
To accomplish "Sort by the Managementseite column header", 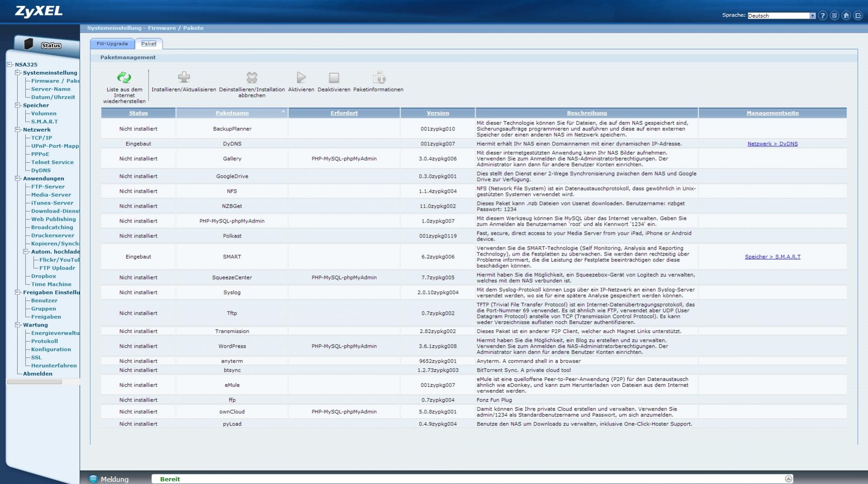I will tap(773, 113).
